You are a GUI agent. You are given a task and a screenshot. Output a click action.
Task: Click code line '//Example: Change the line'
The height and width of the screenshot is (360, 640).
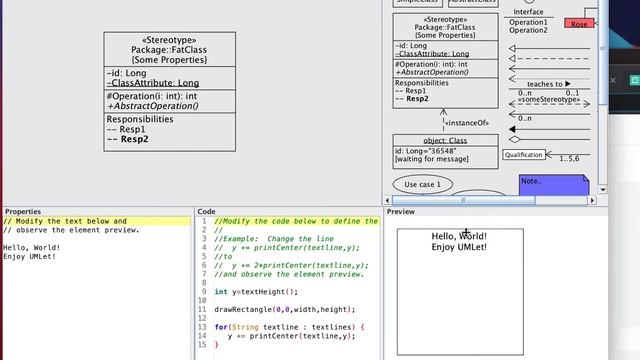pyautogui.click(x=274, y=239)
